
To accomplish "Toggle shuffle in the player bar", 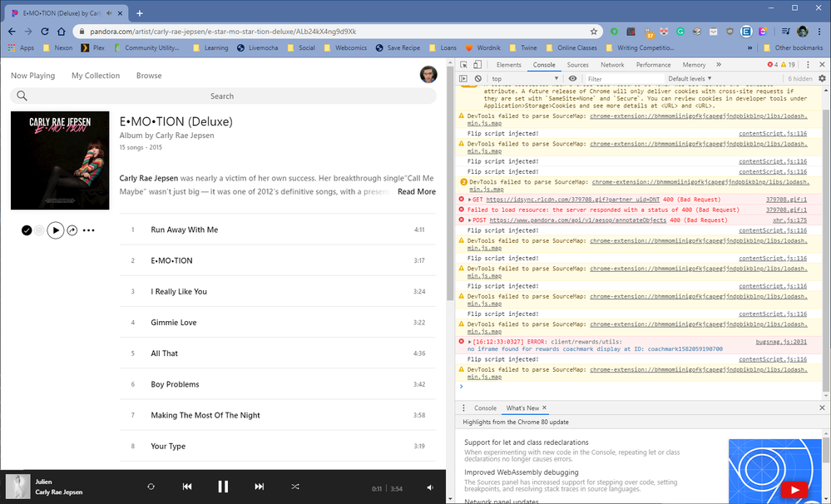I will click(295, 487).
